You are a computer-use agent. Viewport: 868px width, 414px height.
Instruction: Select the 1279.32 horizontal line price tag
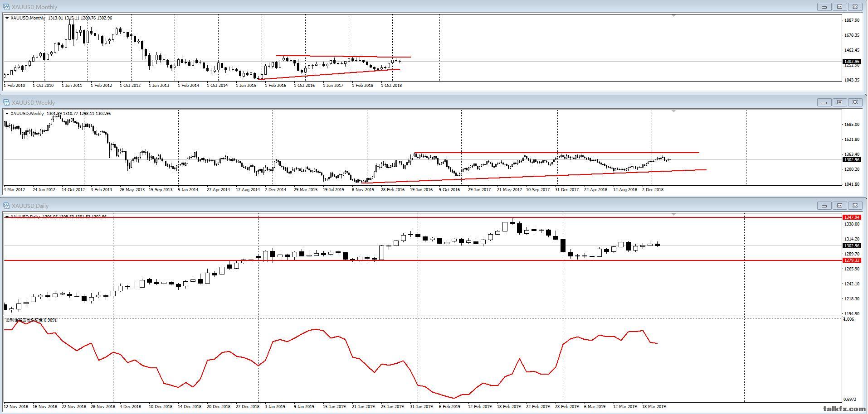[851, 260]
